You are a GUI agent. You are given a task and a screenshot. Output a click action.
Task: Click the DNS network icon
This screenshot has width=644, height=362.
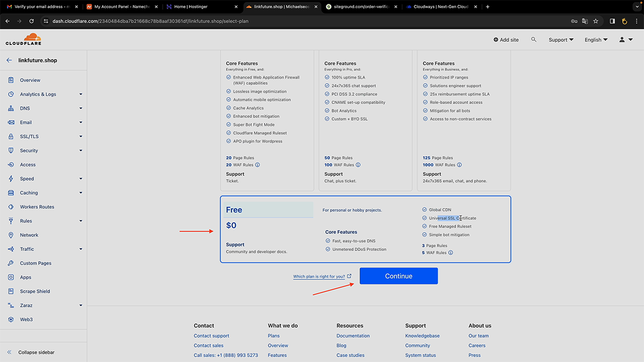[11, 108]
